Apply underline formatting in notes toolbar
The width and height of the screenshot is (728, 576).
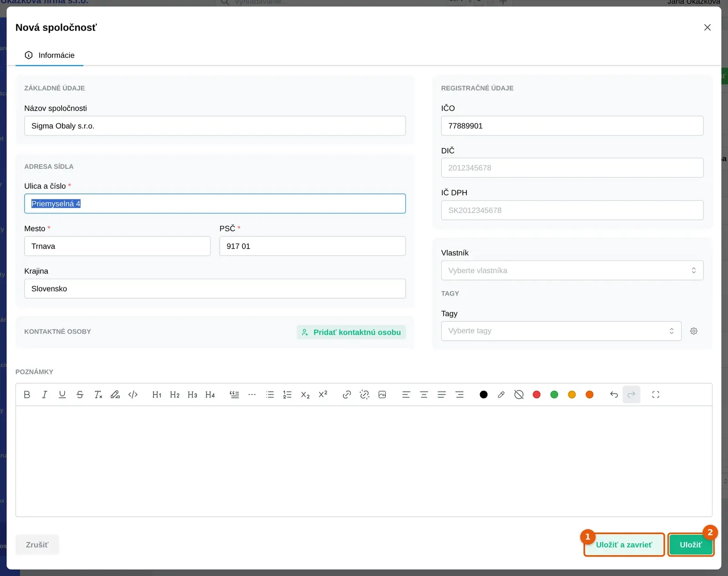(62, 395)
